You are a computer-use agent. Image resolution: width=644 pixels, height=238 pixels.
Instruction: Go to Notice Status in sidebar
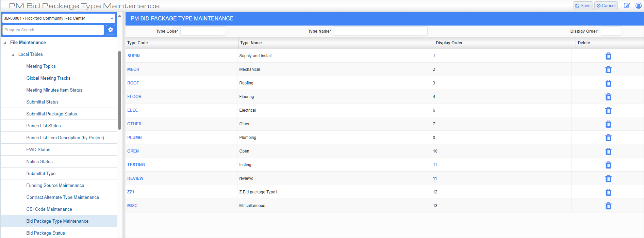coord(39,161)
